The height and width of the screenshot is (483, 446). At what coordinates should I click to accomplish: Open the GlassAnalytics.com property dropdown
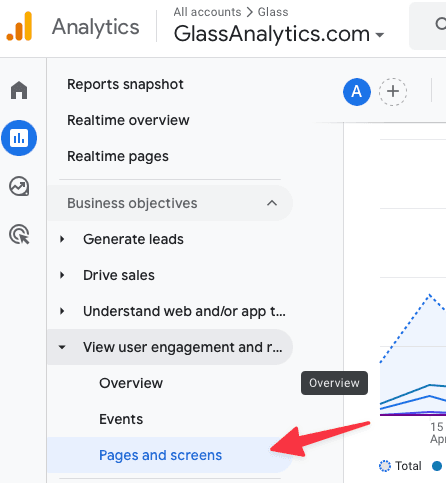(279, 34)
